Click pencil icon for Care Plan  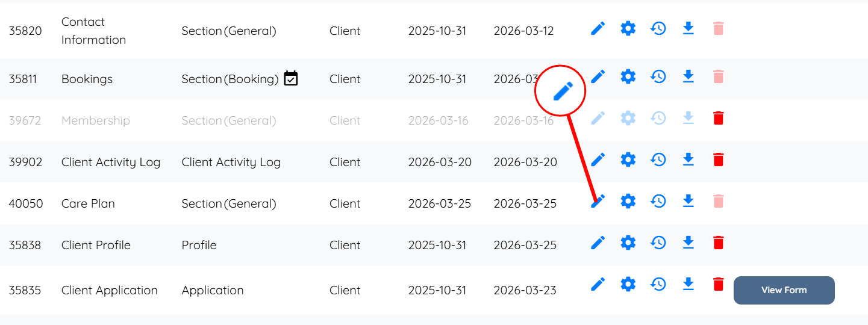point(598,201)
